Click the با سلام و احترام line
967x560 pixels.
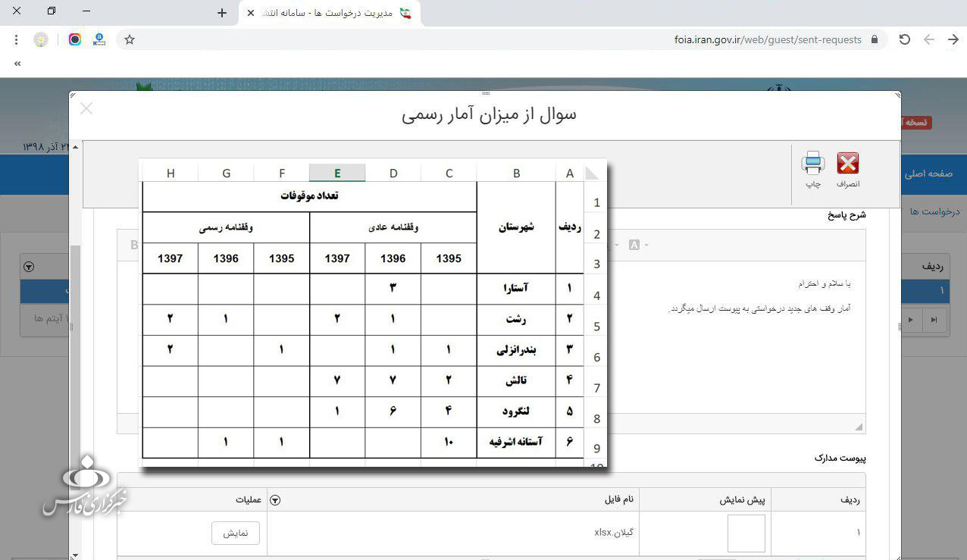tap(824, 283)
